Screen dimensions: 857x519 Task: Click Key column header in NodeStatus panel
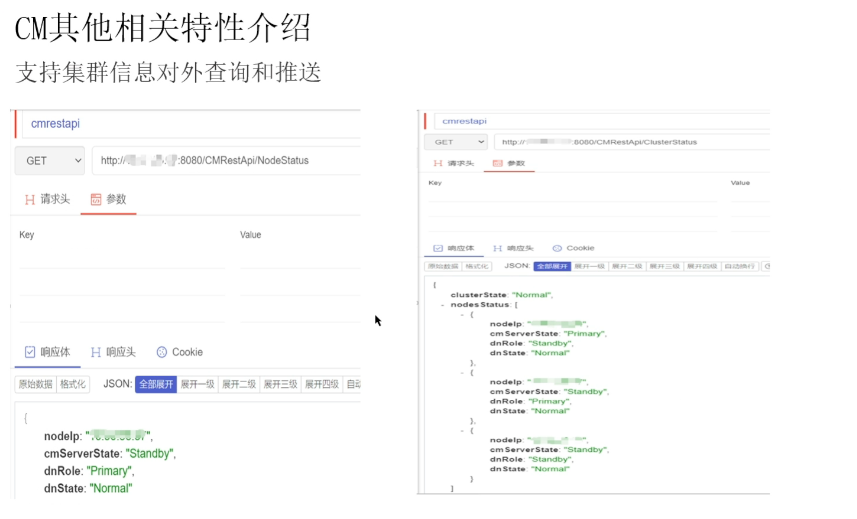click(x=27, y=235)
